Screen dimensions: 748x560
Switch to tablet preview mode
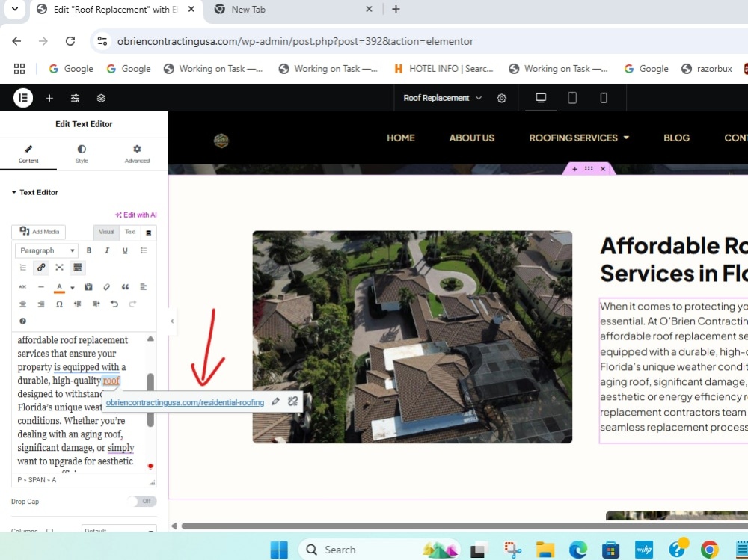click(x=572, y=98)
